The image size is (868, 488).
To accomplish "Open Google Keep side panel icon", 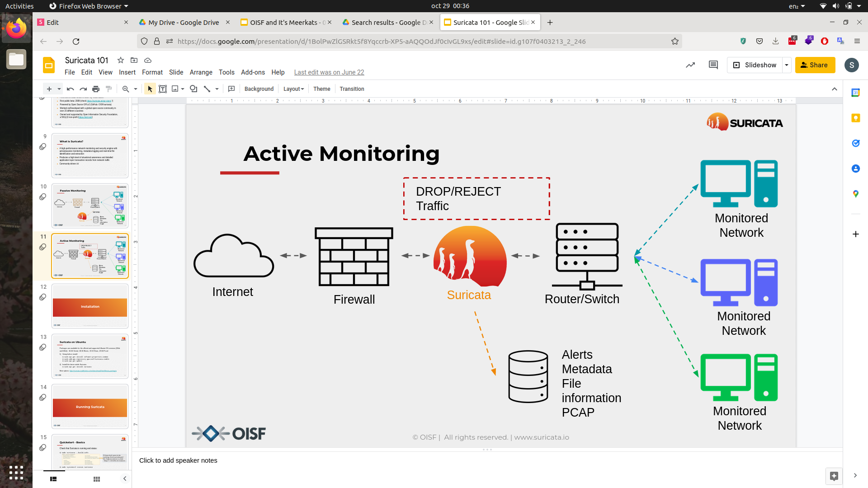I will 855,118.
